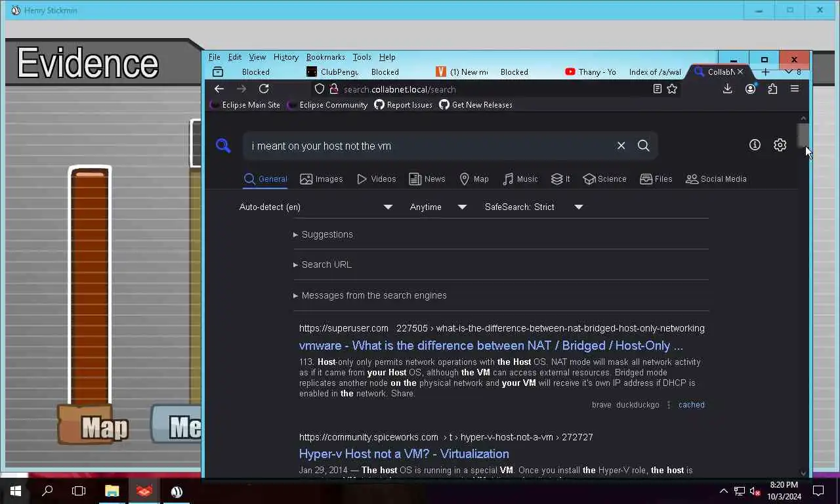Switch to the ClubPengu tab
This screenshot has width=840, height=504.
tap(333, 72)
